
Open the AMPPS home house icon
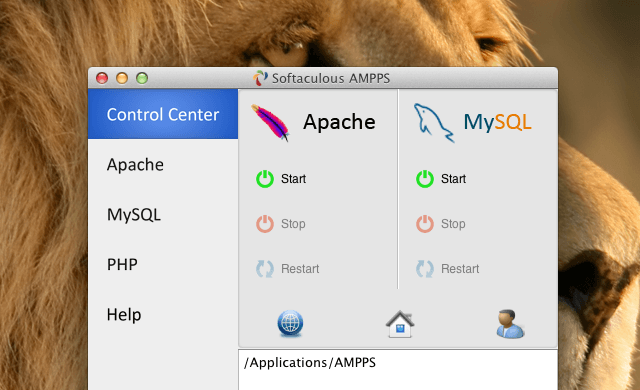coord(400,324)
